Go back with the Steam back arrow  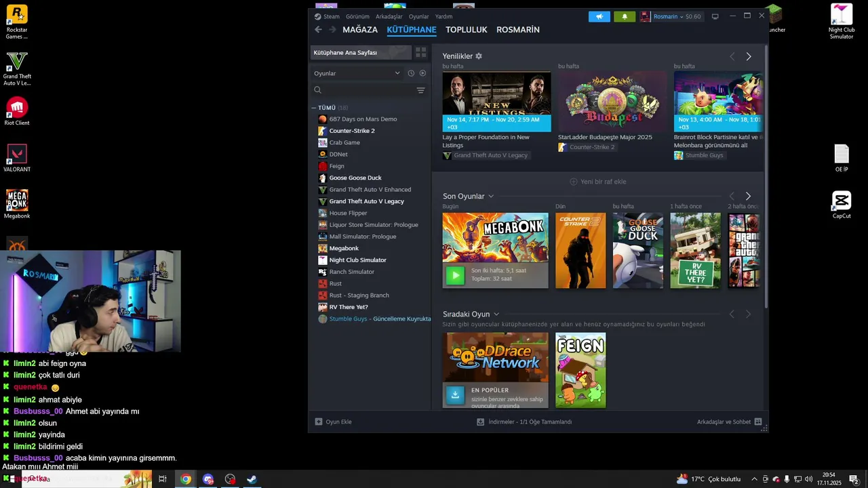pos(318,30)
